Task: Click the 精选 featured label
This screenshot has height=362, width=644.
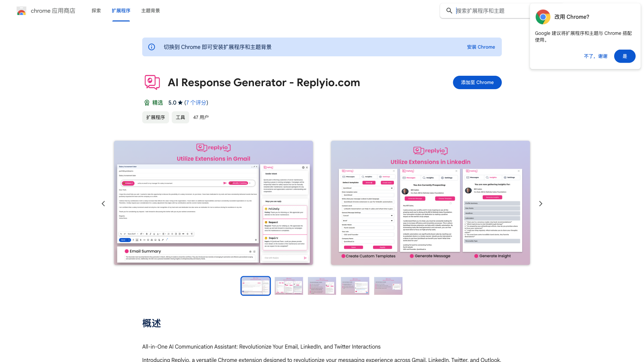Action: pyautogui.click(x=158, y=103)
